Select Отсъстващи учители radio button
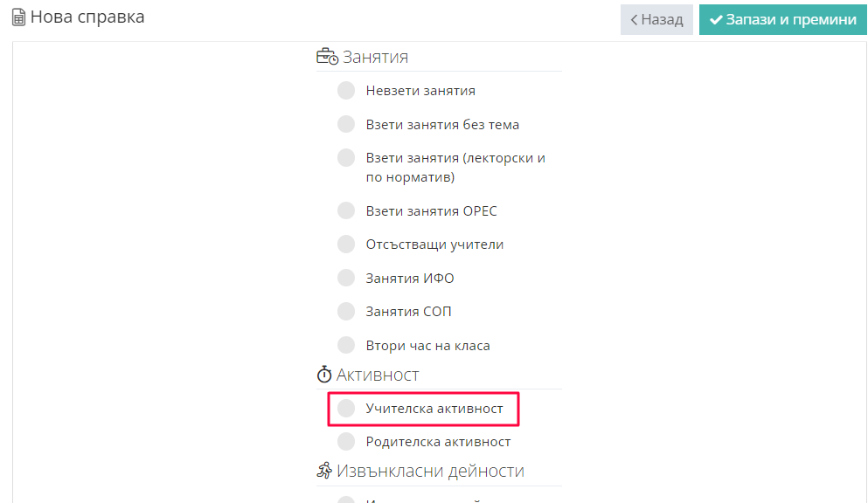 coord(346,245)
